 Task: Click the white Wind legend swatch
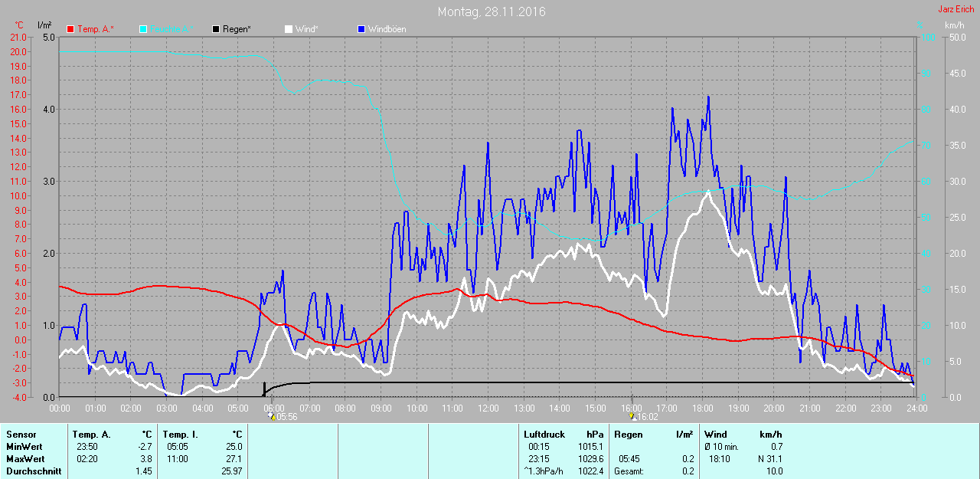tap(288, 29)
